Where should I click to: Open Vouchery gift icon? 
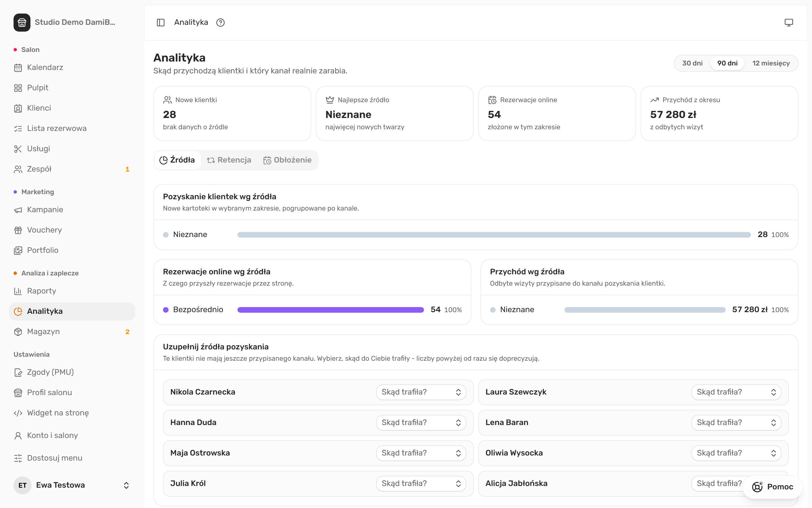pyautogui.click(x=18, y=230)
